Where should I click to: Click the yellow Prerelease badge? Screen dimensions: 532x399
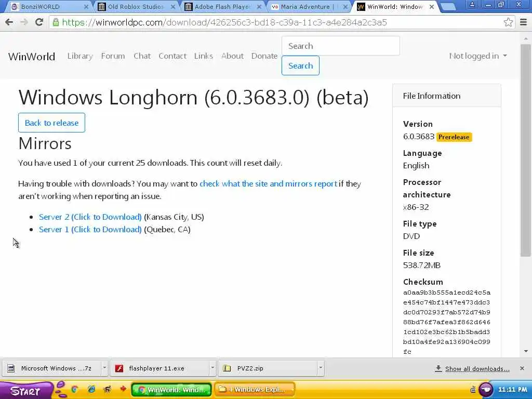(454, 137)
